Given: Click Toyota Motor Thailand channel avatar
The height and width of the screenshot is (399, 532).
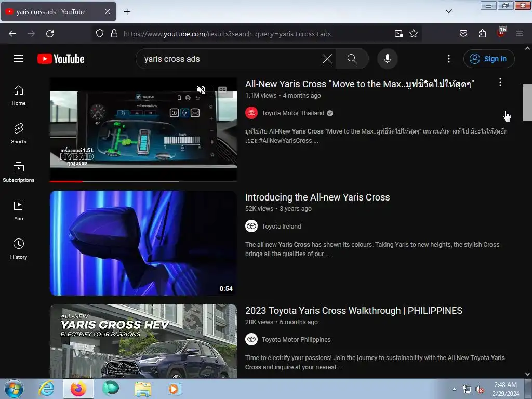Looking at the screenshot, I should point(251,113).
